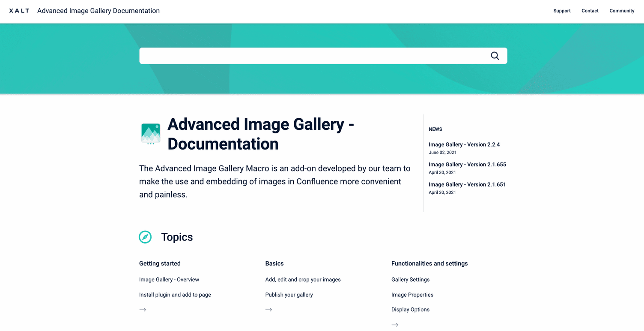Open Image Gallery - Version 2.1.651 news
Screen dimensions: 644x331
[x=467, y=184]
